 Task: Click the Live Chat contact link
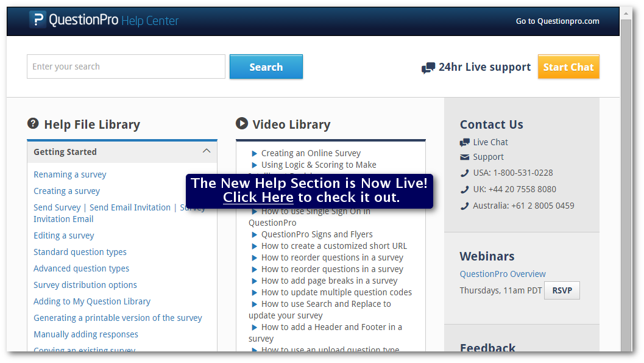(490, 142)
